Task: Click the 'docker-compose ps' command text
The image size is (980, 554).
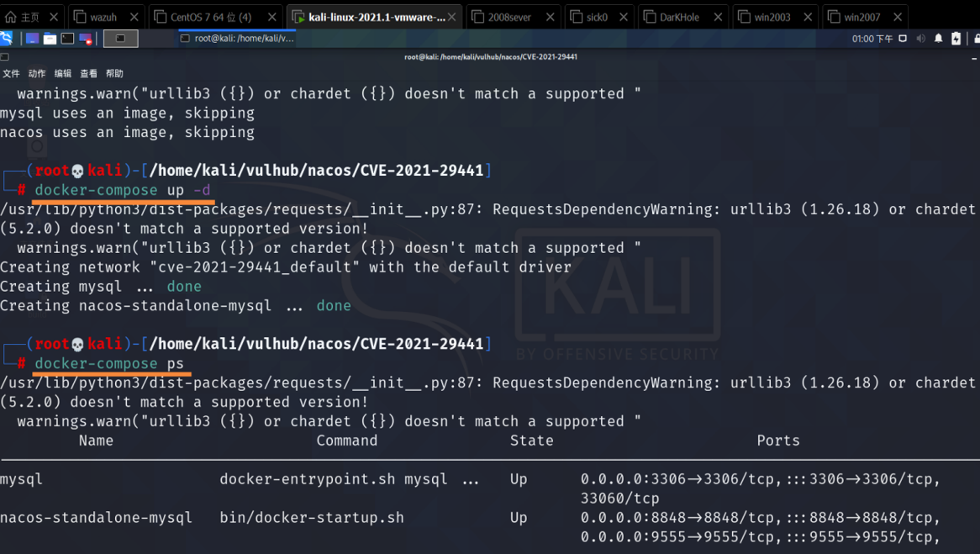Action: point(109,363)
